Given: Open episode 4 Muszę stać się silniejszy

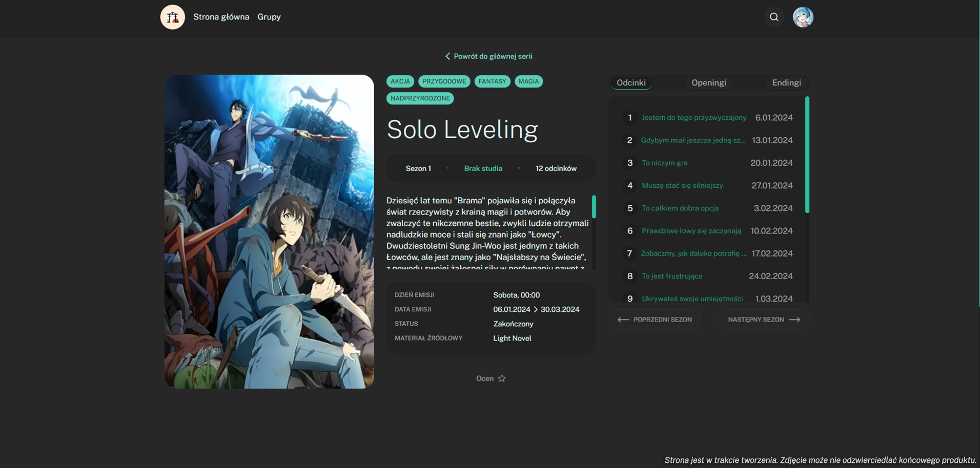Looking at the screenshot, I should tap(682, 185).
